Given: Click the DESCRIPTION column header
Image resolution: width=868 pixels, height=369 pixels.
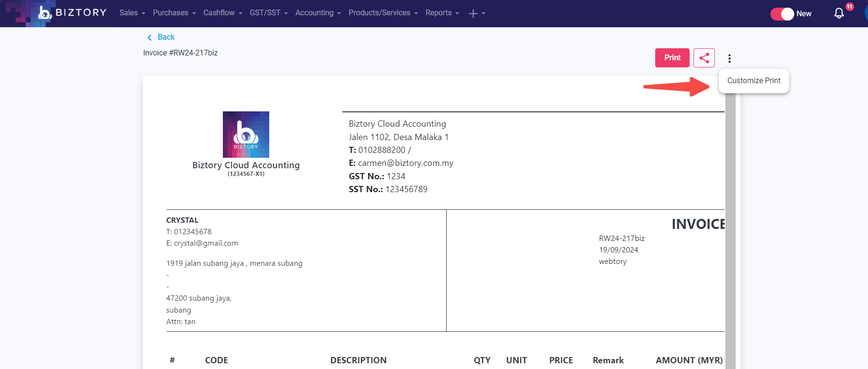Looking at the screenshot, I should (x=358, y=360).
